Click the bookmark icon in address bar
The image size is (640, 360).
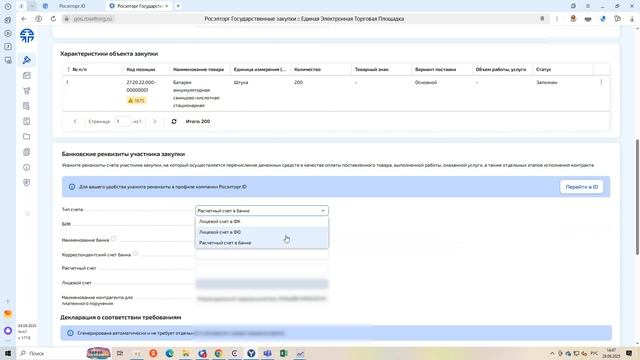pos(542,19)
